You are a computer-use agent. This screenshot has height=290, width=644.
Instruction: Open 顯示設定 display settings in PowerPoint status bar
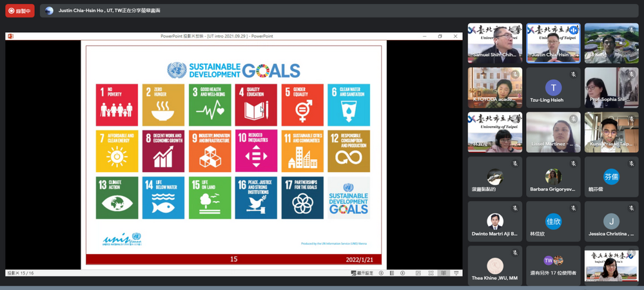[362, 273]
